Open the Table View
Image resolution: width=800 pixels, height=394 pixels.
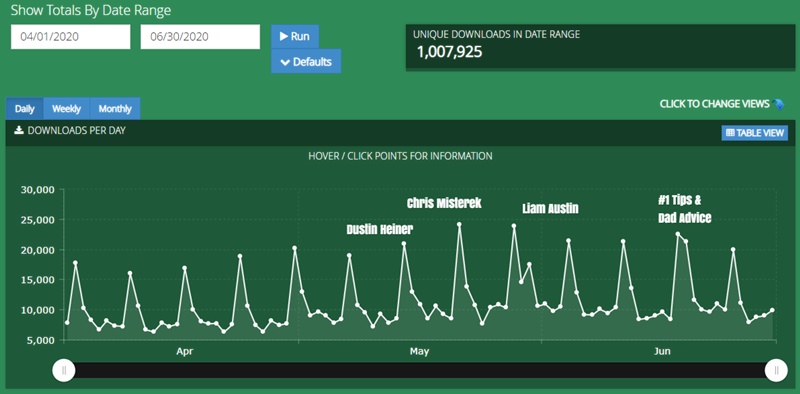point(755,133)
